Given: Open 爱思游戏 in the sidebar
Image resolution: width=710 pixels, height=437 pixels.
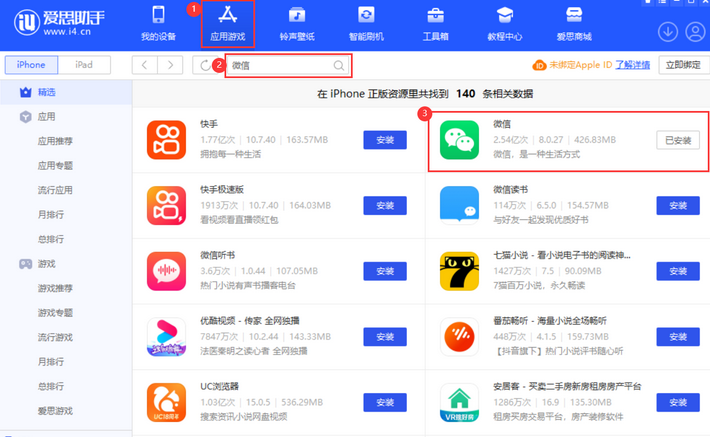Looking at the screenshot, I should click(x=55, y=411).
